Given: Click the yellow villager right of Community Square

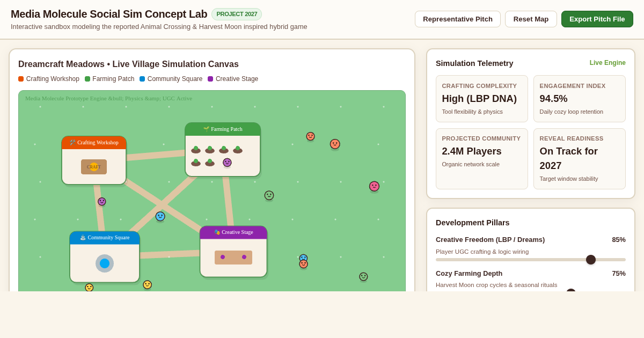Looking at the screenshot, I should pos(147,285).
